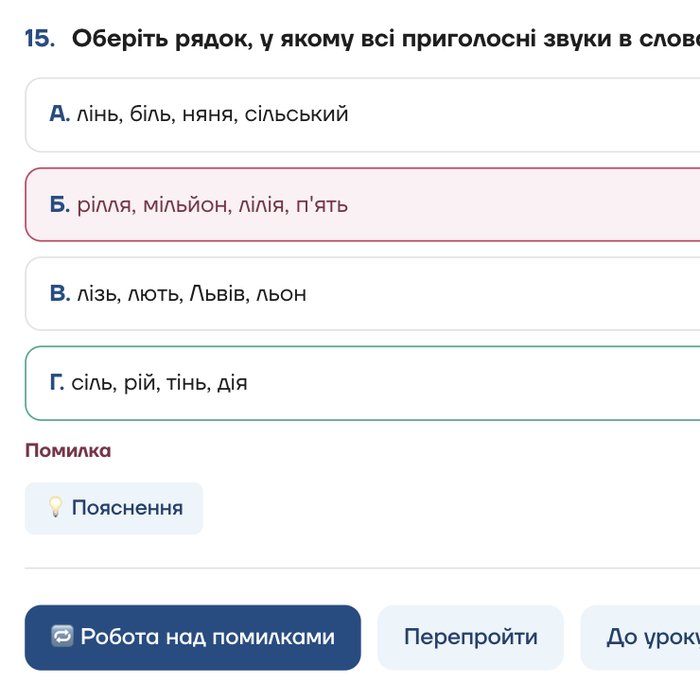Click the question number 15
This screenshot has height=700, width=700.
40,38
